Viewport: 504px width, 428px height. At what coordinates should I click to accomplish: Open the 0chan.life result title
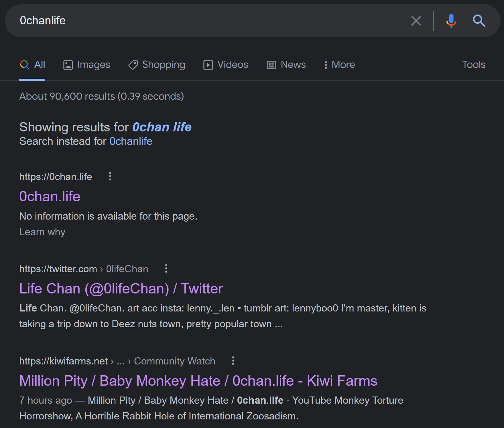[50, 196]
